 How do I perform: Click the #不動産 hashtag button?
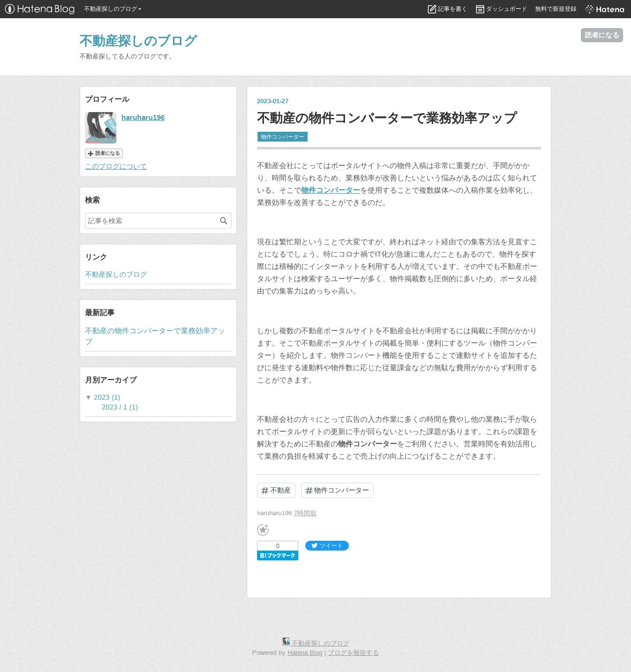point(276,490)
